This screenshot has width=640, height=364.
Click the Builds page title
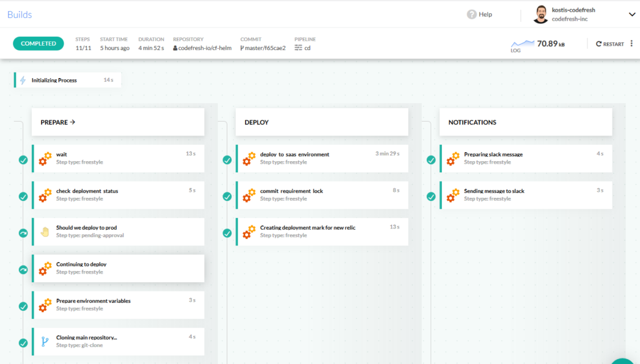click(19, 14)
